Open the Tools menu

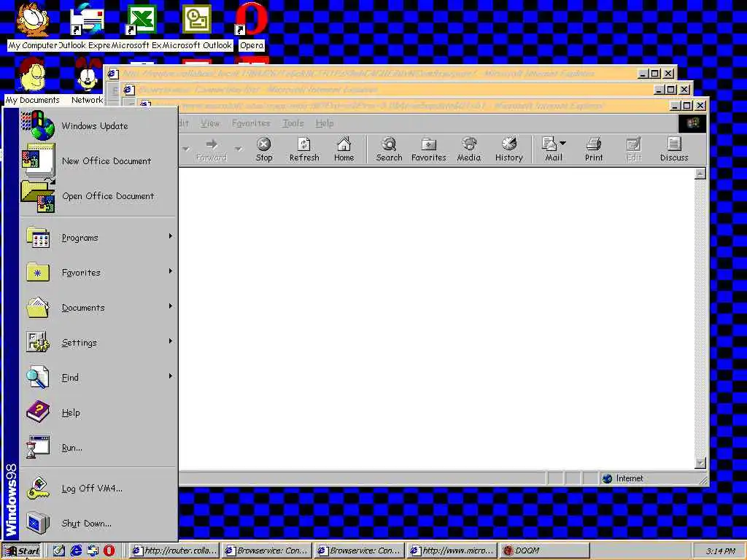tap(293, 123)
